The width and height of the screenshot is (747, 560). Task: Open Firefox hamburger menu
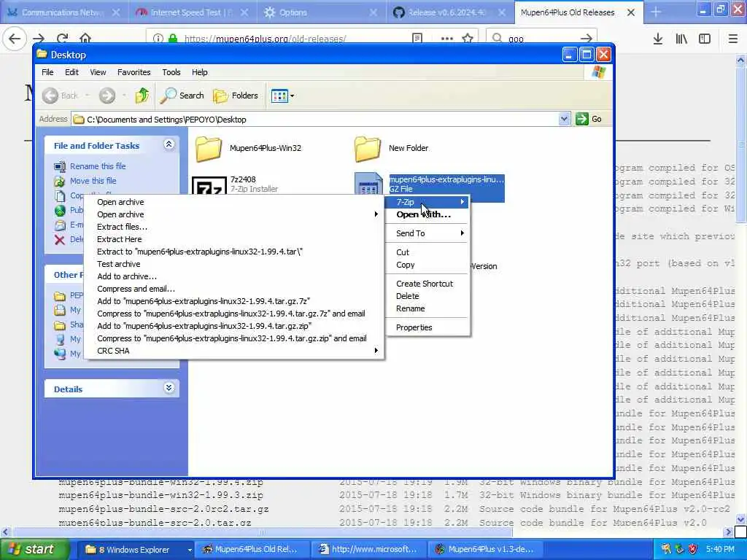[x=732, y=39]
